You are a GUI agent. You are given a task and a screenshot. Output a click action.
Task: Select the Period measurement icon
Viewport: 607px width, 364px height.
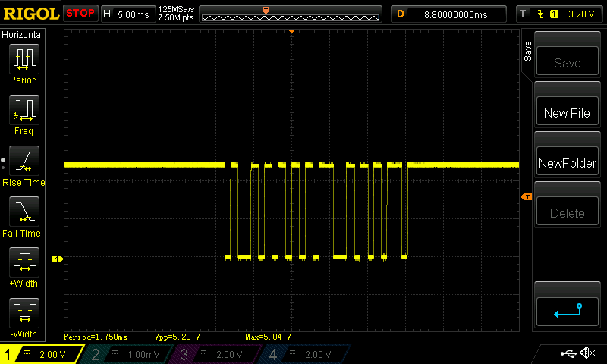(x=24, y=59)
